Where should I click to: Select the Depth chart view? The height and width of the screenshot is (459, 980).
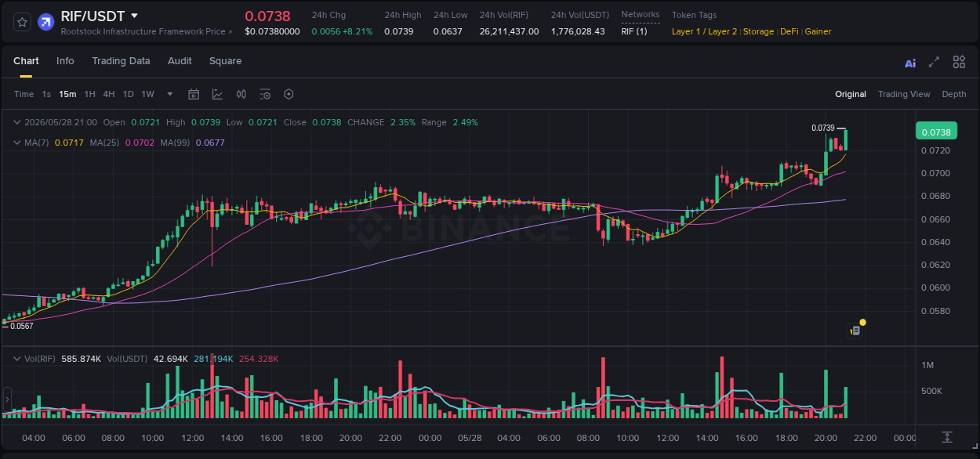click(x=954, y=94)
